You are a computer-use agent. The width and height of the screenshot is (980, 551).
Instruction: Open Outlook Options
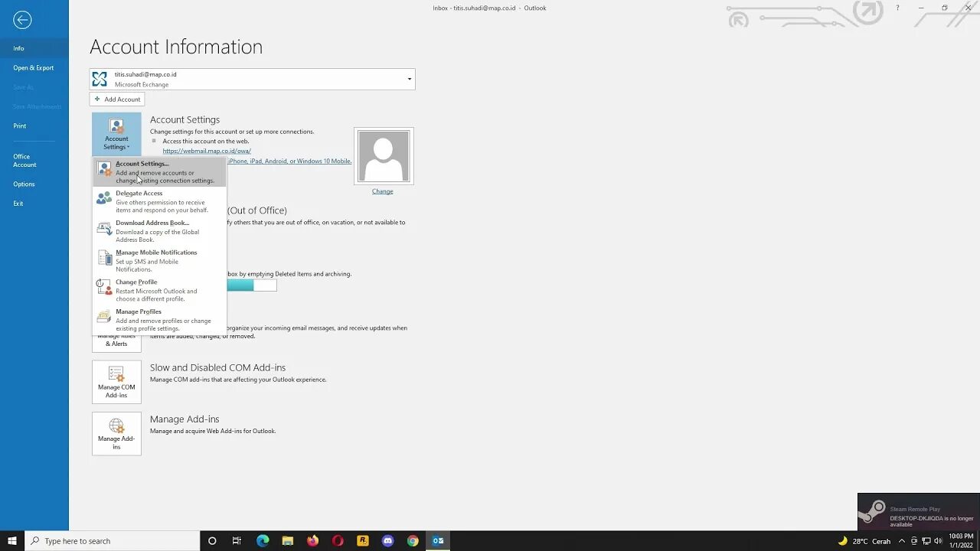click(x=34, y=184)
